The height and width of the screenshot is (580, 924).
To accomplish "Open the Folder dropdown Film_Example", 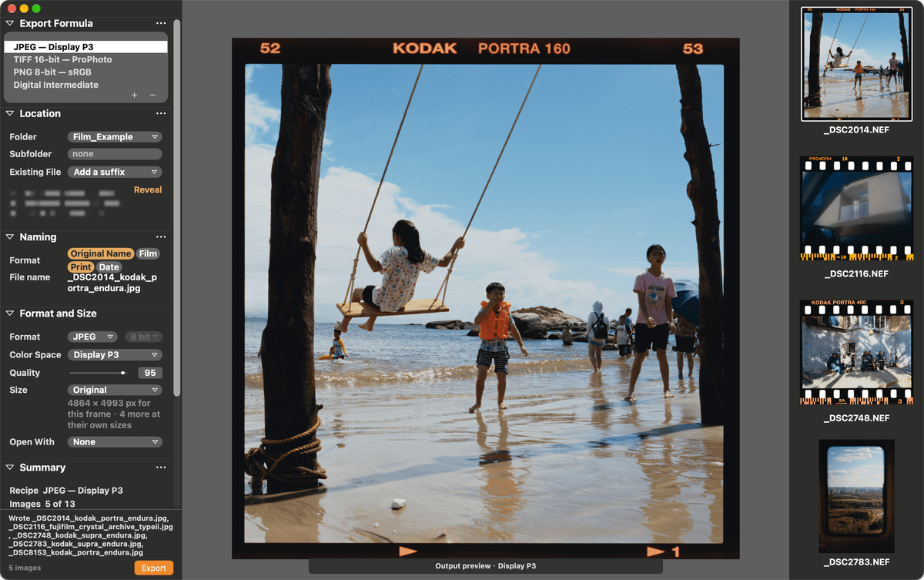I will pyautogui.click(x=115, y=137).
